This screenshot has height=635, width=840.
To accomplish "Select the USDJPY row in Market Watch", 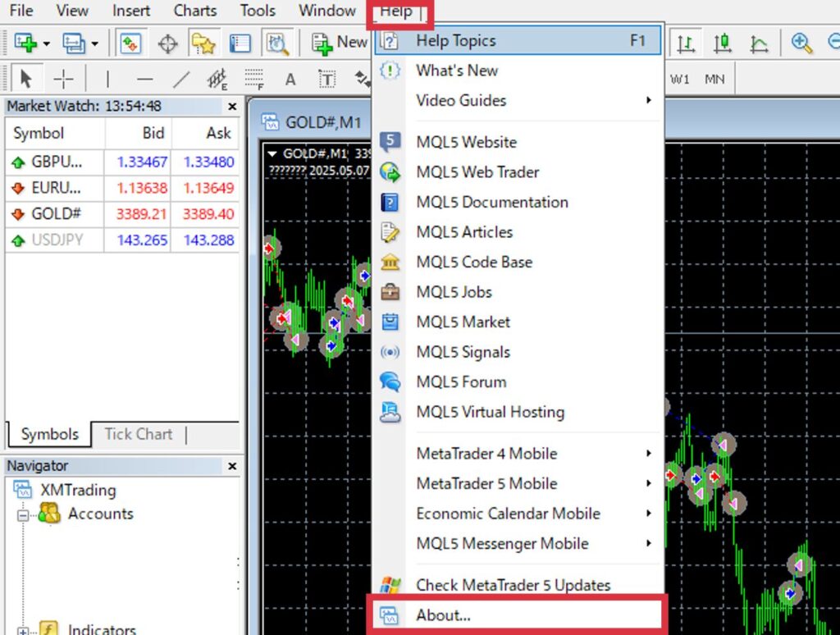I will point(122,240).
